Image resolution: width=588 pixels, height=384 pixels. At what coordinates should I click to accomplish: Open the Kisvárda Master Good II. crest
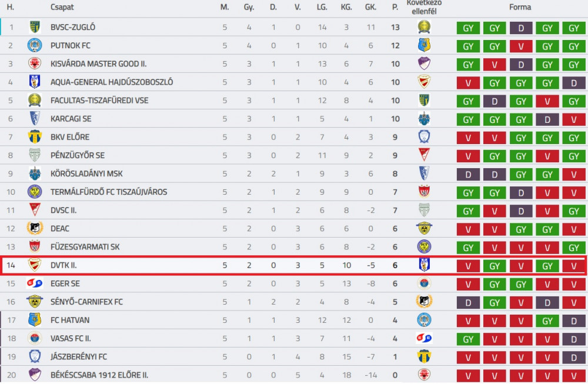click(35, 64)
